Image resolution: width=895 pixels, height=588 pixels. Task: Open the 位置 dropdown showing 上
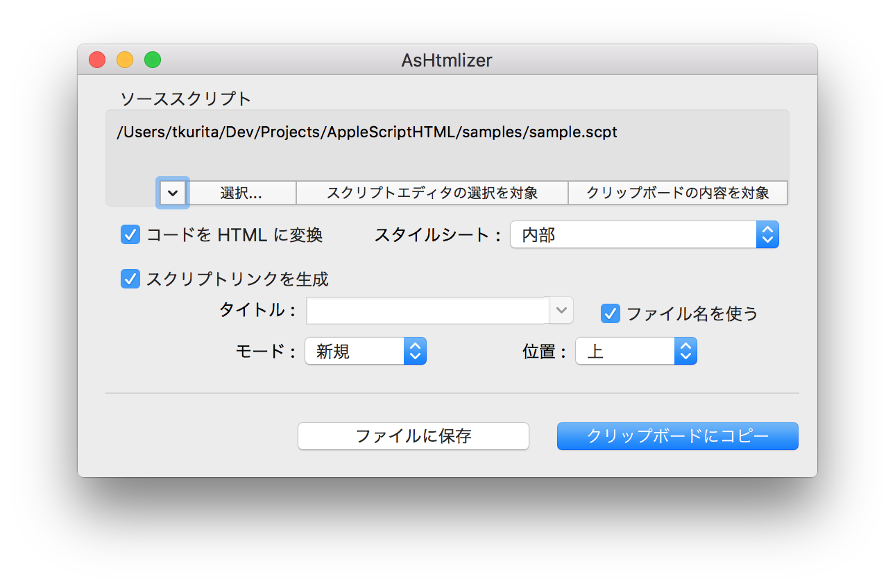(636, 352)
